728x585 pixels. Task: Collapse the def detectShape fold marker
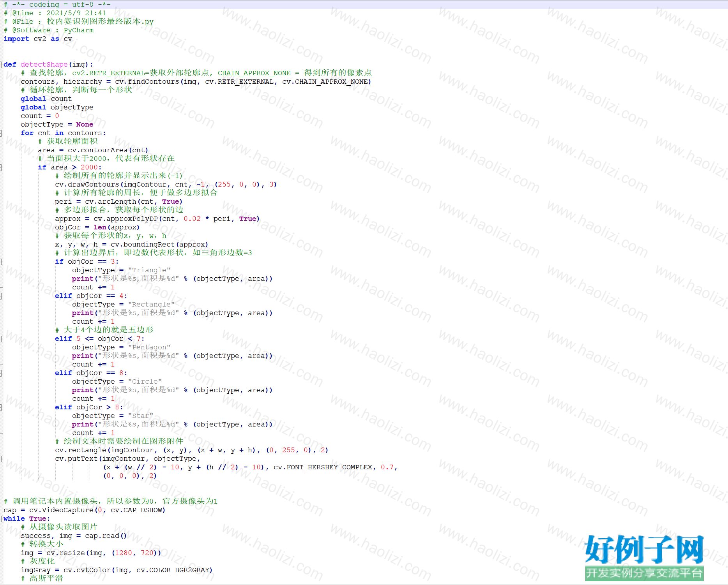pos(1,65)
